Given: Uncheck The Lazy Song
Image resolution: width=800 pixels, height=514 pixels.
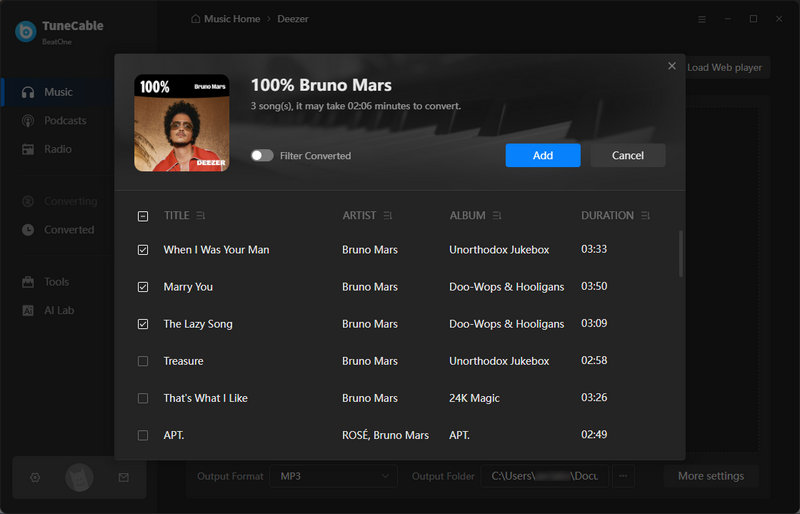Looking at the screenshot, I should 143,324.
